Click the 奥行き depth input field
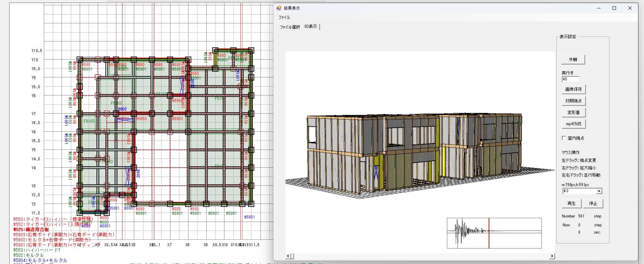The width and height of the screenshot is (644, 264). click(570, 79)
